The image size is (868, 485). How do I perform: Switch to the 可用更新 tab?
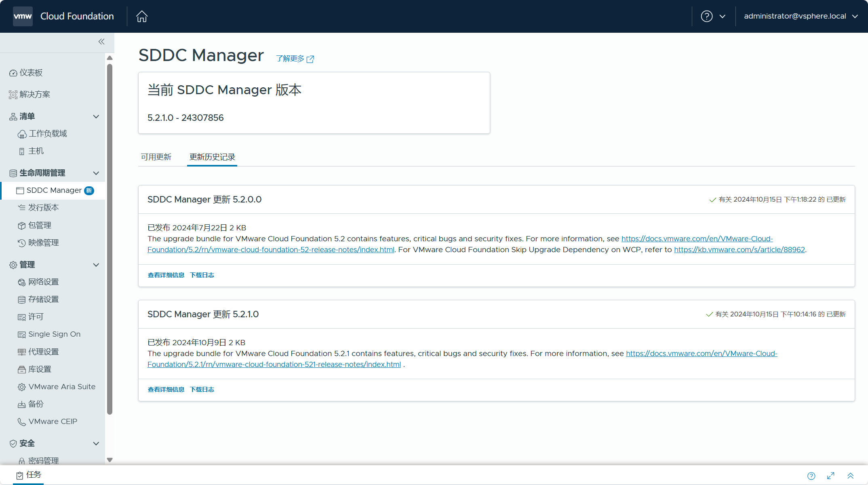156,157
